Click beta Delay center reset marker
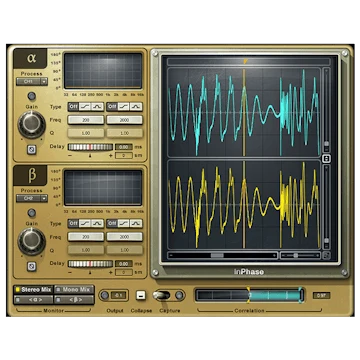The height and width of the screenshot is (360, 360). pyautogui.click(x=90, y=272)
